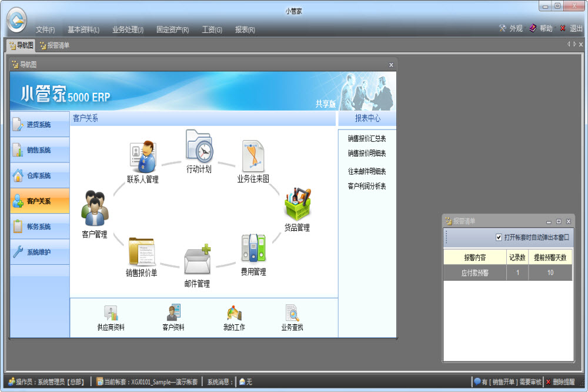Expand the 报表(R) menu
Image resolution: width=588 pixels, height=392 pixels.
245,30
